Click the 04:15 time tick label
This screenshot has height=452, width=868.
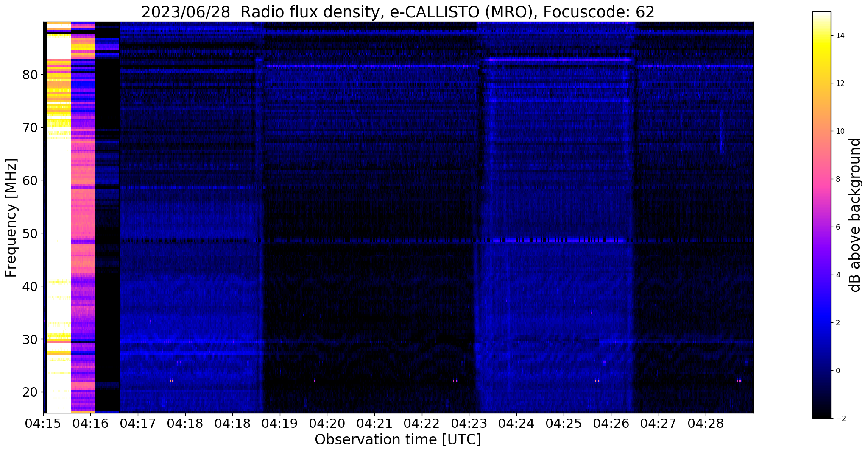coord(43,423)
